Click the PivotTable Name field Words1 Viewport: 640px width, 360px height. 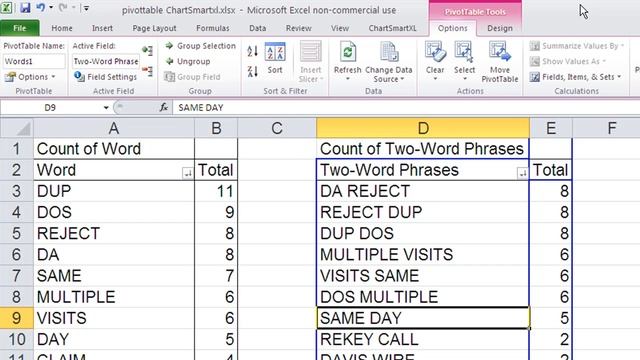34,61
